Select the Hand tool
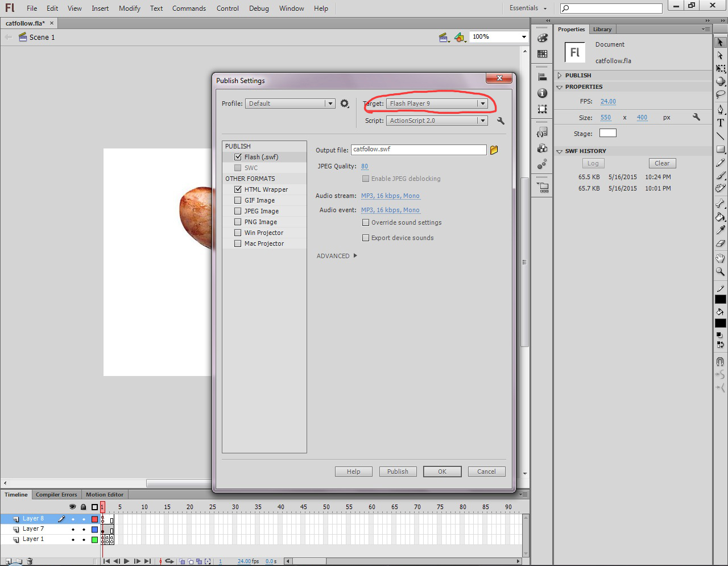This screenshot has height=566, width=728. tap(720, 258)
